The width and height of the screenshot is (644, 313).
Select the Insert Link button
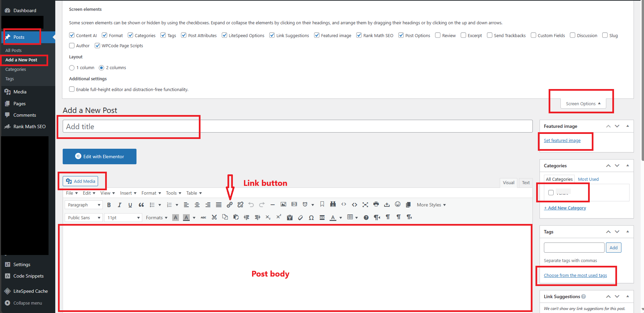coord(229,205)
